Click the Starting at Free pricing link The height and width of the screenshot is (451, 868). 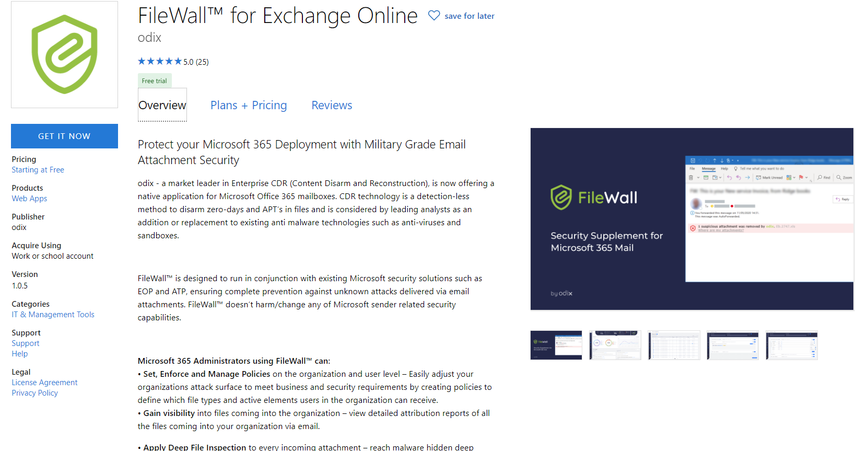(x=38, y=170)
